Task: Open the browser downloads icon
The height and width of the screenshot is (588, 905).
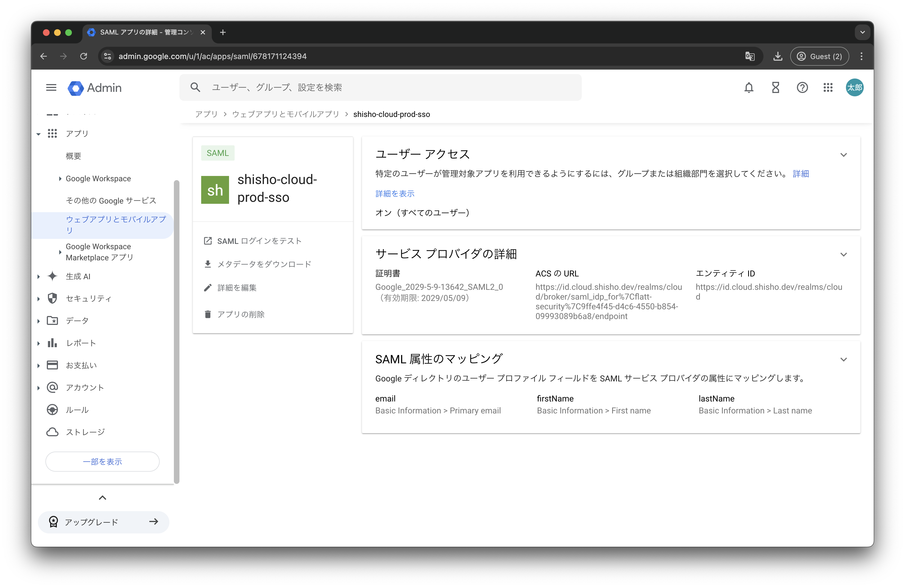Action: tap(778, 56)
